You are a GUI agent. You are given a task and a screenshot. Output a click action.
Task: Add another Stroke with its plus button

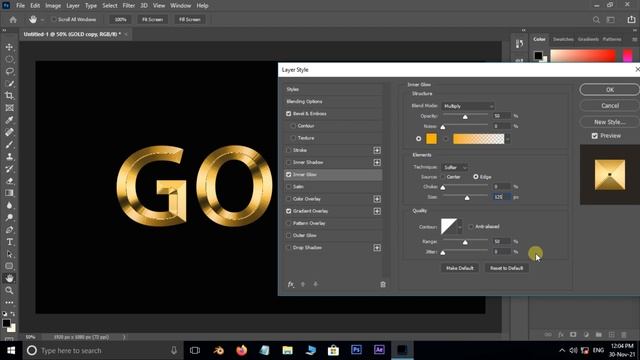pyautogui.click(x=377, y=150)
